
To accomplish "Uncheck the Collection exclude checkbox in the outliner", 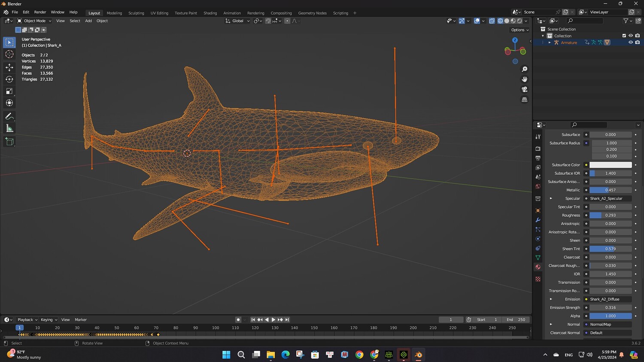I will click(x=624, y=36).
